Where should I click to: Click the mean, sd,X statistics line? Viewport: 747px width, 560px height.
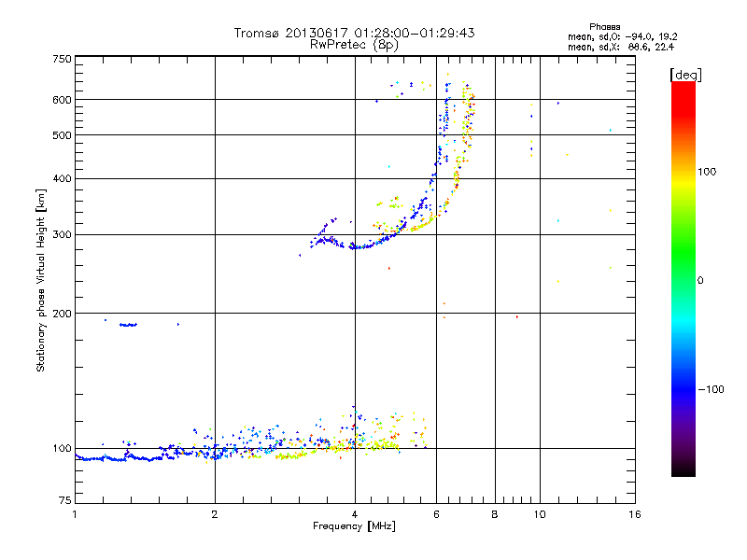coord(621,48)
